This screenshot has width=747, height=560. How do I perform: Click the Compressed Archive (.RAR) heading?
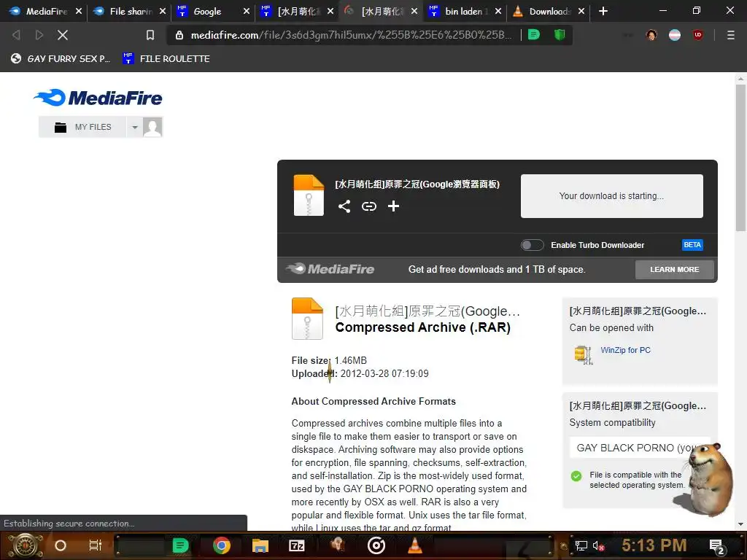422,327
